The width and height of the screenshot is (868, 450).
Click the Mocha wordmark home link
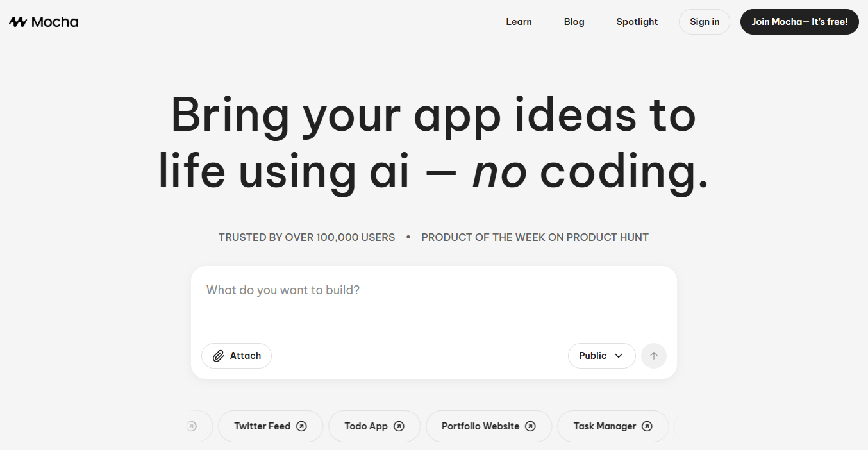55,22
